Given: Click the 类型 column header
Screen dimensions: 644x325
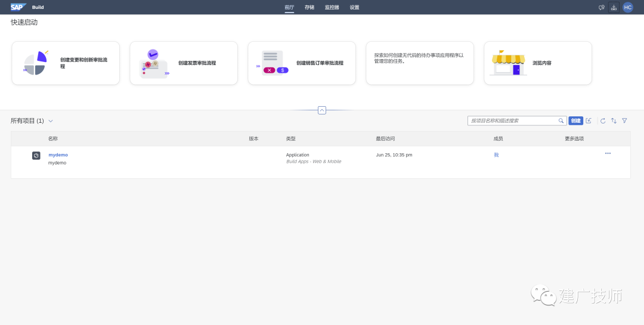Looking at the screenshot, I should click(x=291, y=139).
